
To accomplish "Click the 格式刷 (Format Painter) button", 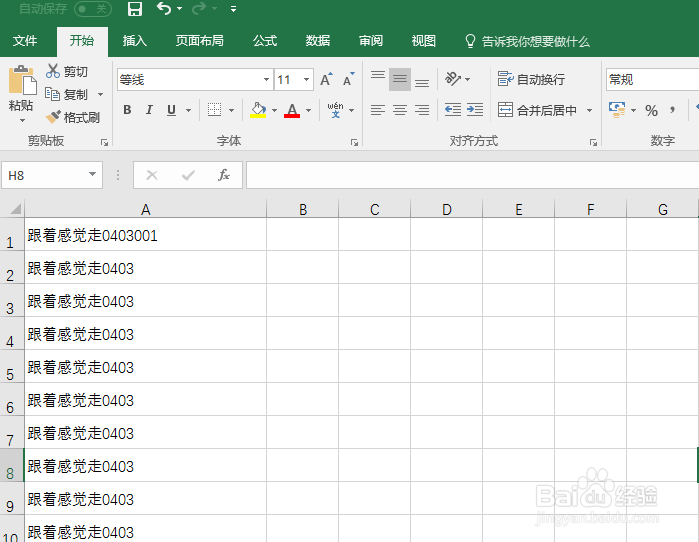I will tap(73, 118).
